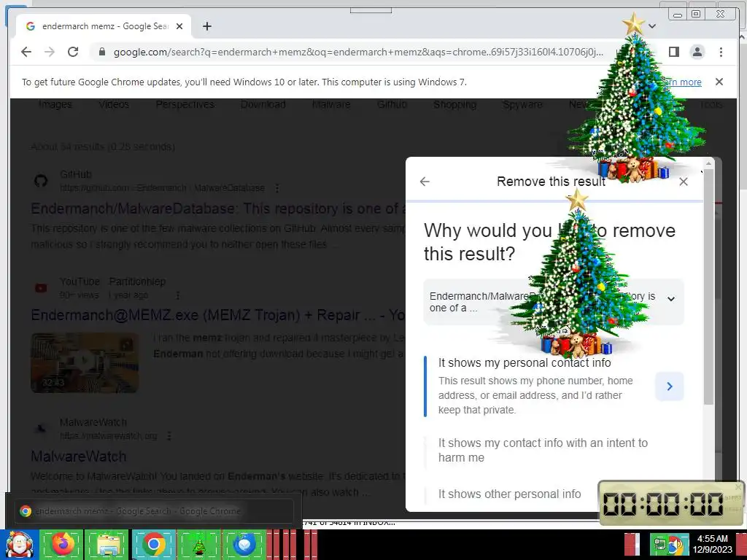Viewport: 747px width, 560px height.
Task: Select Github search filter chip
Action: pyautogui.click(x=392, y=104)
